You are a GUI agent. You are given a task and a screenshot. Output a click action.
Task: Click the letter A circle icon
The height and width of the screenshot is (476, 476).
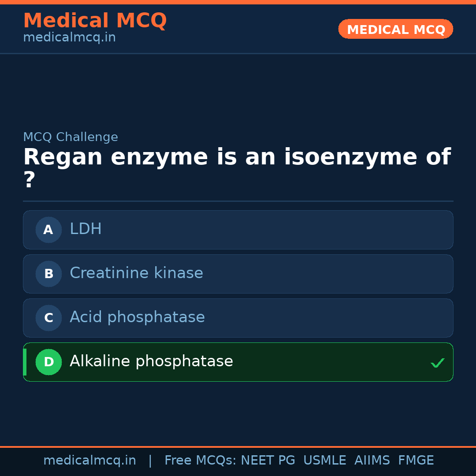click(x=48, y=230)
